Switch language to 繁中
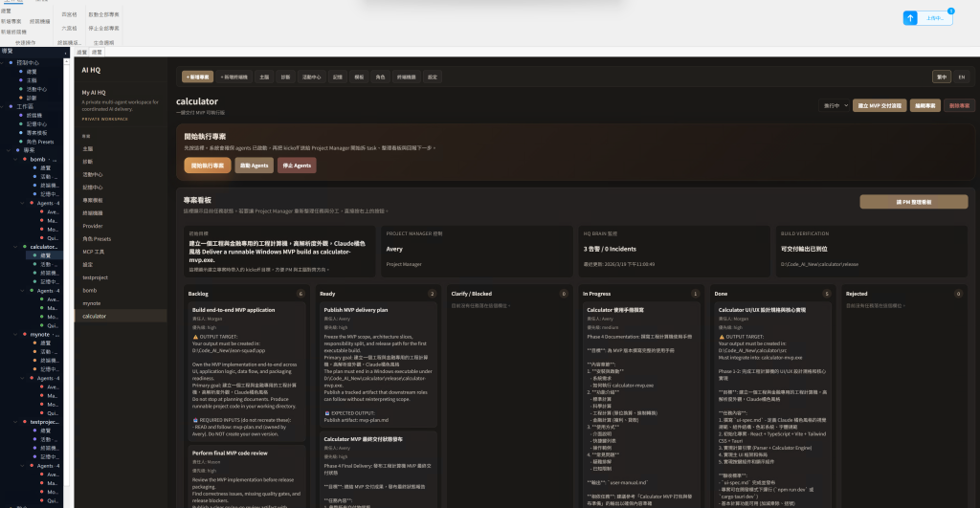This screenshot has height=508, width=980. pyautogui.click(x=942, y=77)
